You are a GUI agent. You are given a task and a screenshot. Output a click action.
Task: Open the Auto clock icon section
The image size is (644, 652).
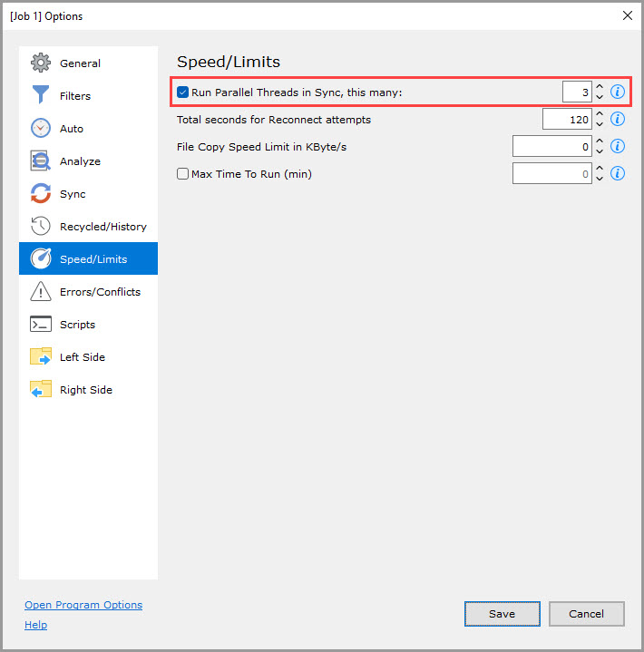41,129
